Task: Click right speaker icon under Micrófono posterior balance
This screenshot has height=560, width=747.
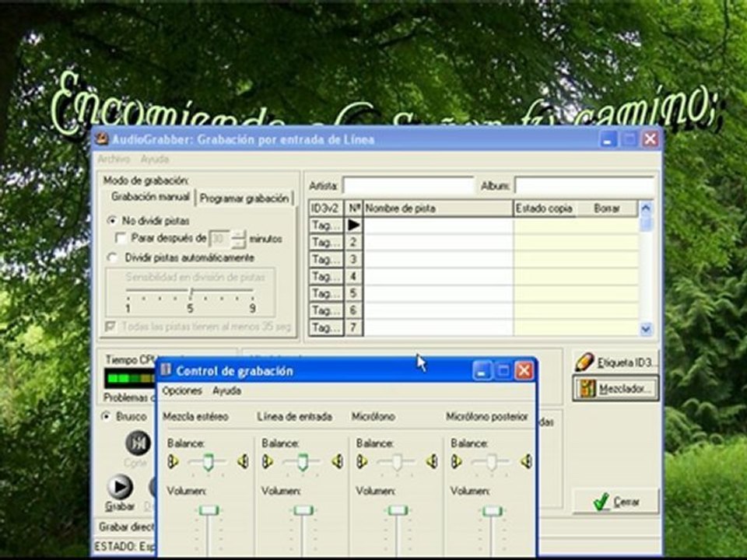Action: [527, 461]
